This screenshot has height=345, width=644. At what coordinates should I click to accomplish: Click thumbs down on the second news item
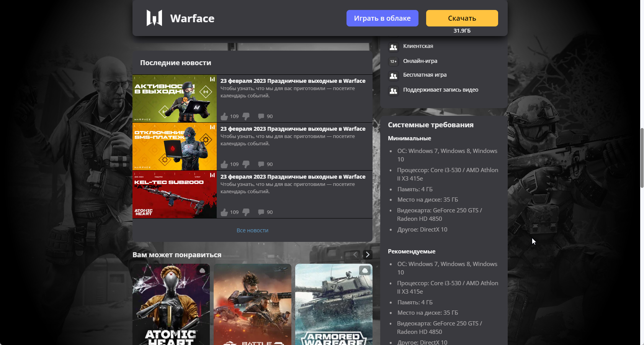[246, 164]
